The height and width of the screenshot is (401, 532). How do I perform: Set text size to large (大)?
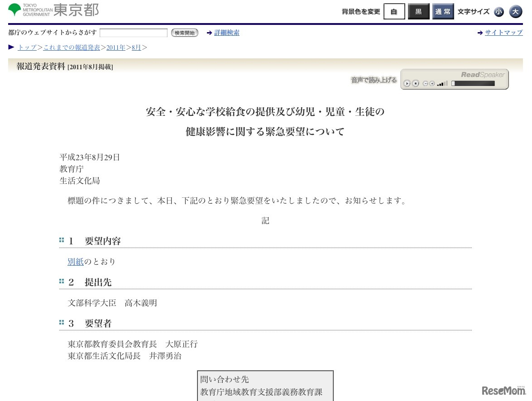tap(515, 12)
